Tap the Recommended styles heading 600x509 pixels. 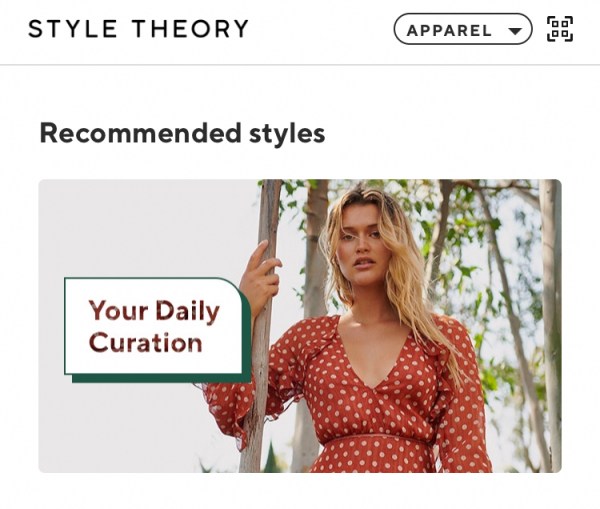pos(183,133)
